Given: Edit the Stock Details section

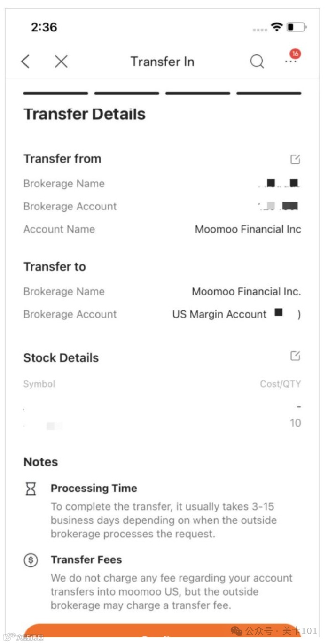Looking at the screenshot, I should pyautogui.click(x=295, y=356).
